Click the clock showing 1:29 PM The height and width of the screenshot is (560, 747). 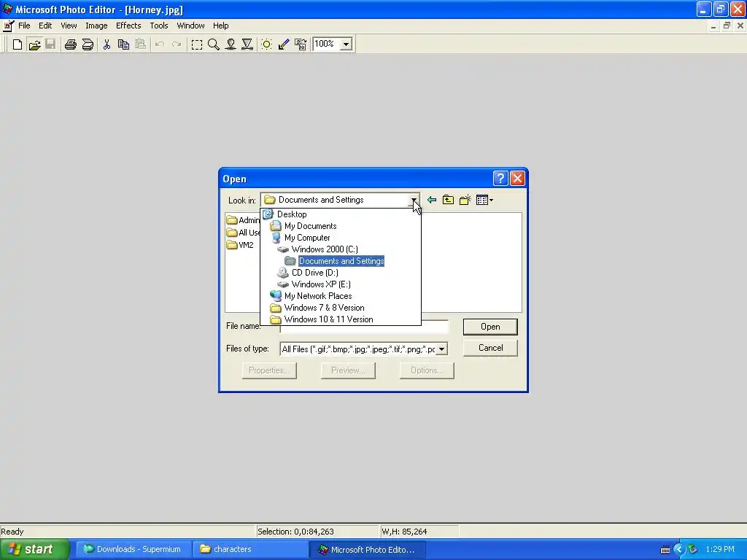tap(720, 550)
